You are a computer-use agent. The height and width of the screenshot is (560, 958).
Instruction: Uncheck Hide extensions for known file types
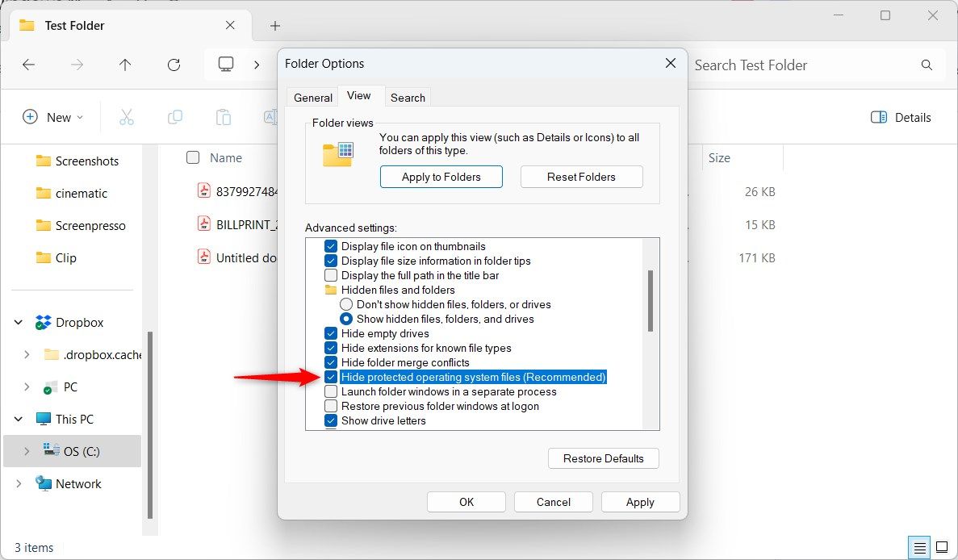click(331, 348)
